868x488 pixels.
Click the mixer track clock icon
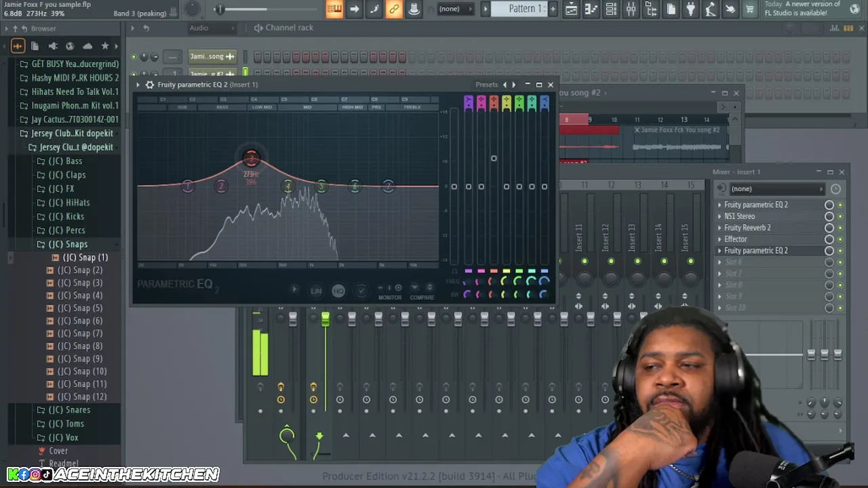(835, 189)
